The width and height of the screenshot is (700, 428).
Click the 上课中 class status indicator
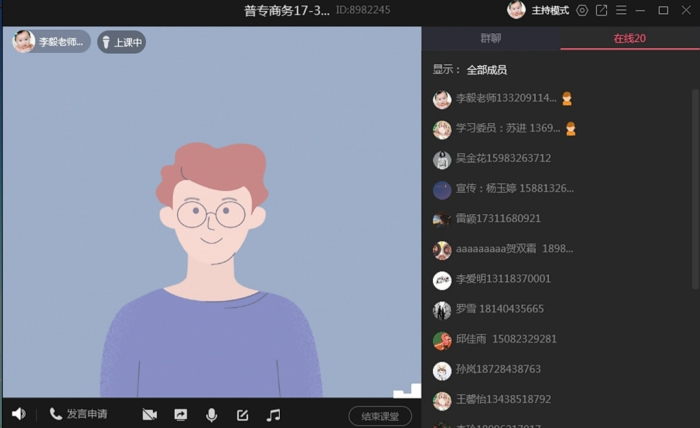[122, 42]
